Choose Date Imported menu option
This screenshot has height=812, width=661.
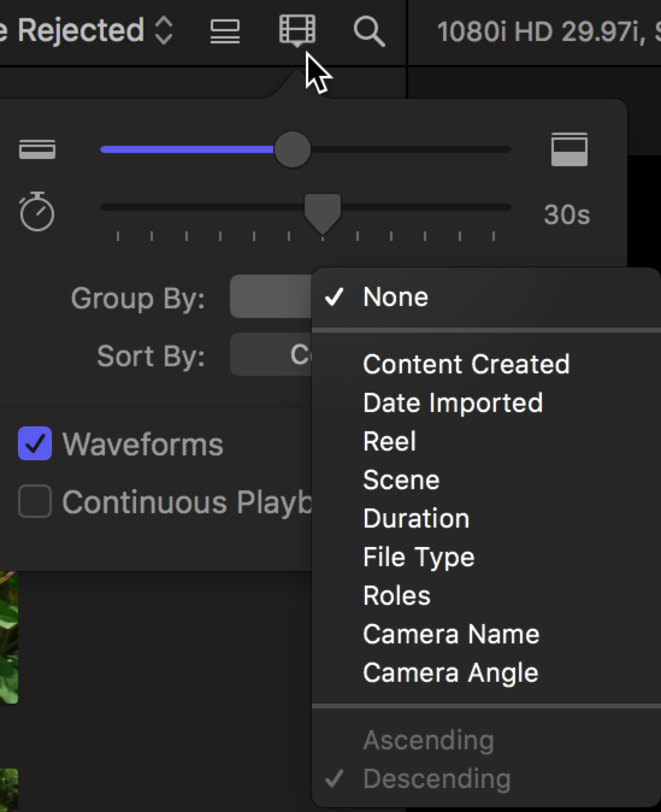click(452, 403)
